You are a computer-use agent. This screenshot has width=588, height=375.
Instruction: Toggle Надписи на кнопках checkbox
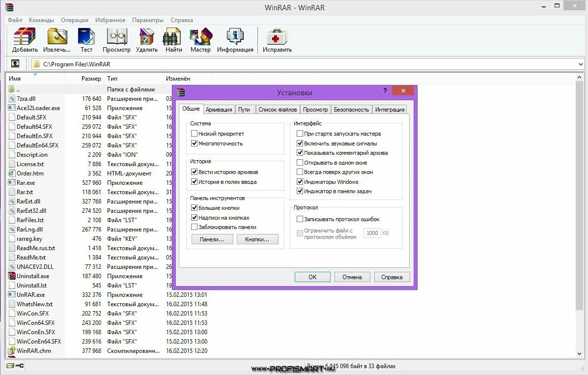tap(194, 217)
